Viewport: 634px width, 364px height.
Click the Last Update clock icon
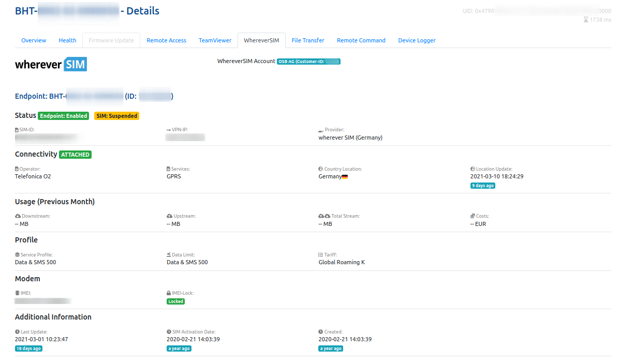17,332
